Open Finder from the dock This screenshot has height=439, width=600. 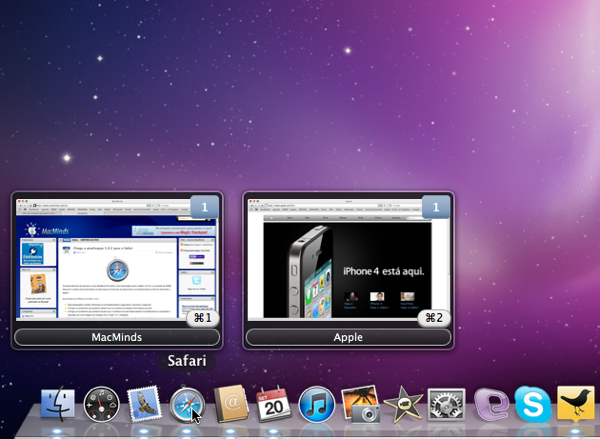pyautogui.click(x=58, y=406)
